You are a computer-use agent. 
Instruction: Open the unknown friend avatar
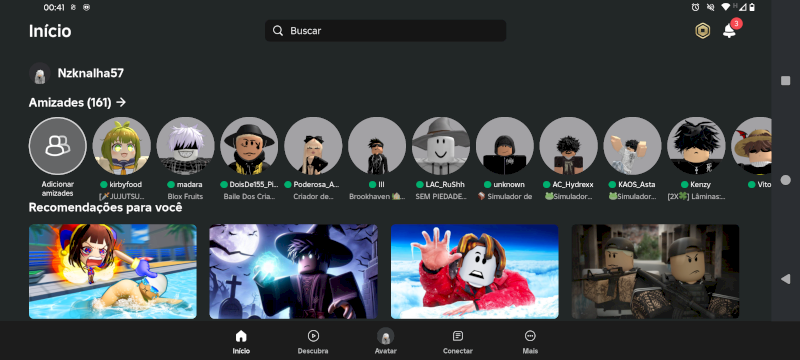click(505, 146)
